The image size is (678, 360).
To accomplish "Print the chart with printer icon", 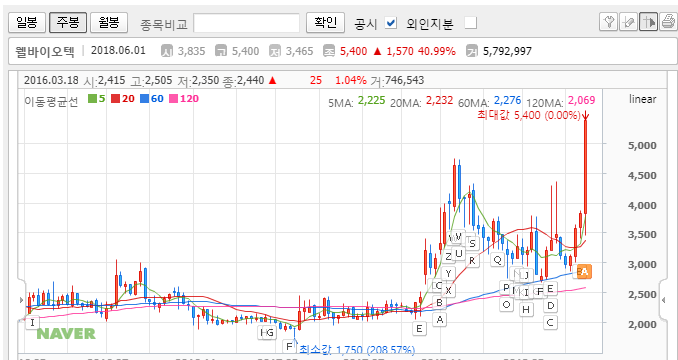I will (x=667, y=22).
